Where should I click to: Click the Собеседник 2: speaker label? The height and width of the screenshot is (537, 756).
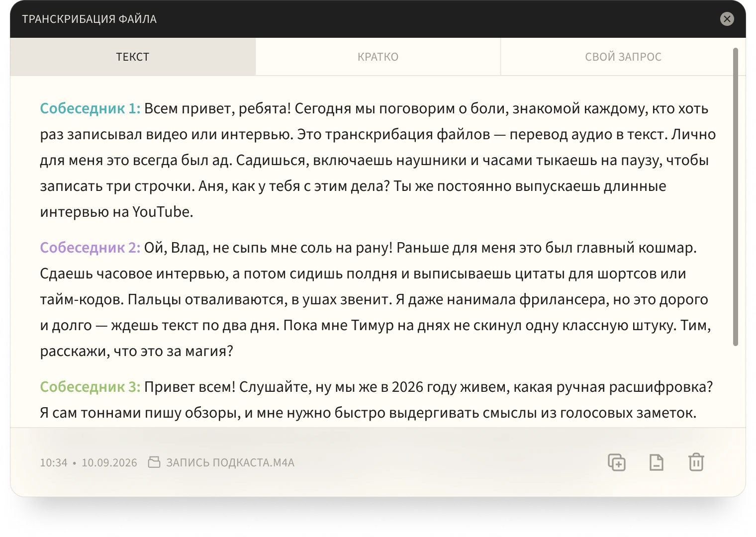click(90, 248)
